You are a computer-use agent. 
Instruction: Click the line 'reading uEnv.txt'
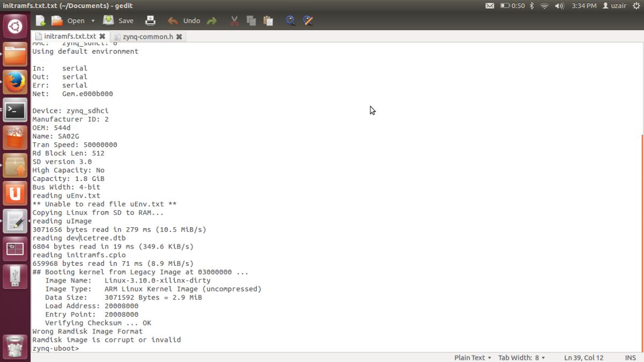click(x=66, y=196)
